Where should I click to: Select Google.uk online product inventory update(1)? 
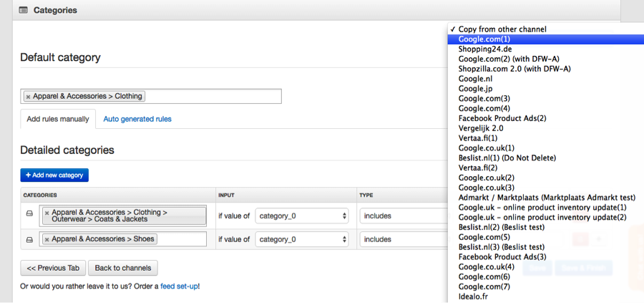pyautogui.click(x=545, y=207)
